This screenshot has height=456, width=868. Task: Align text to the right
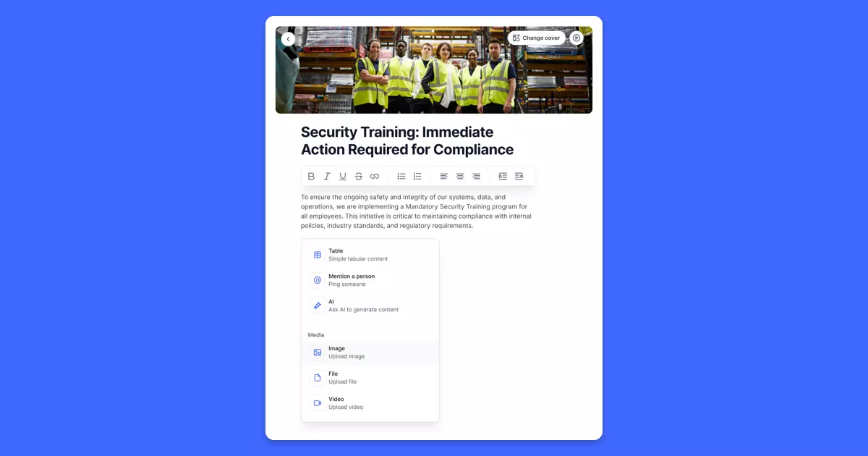pyautogui.click(x=476, y=176)
